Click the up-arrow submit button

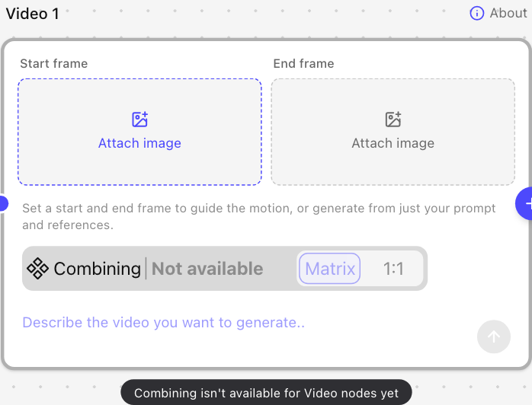493,336
